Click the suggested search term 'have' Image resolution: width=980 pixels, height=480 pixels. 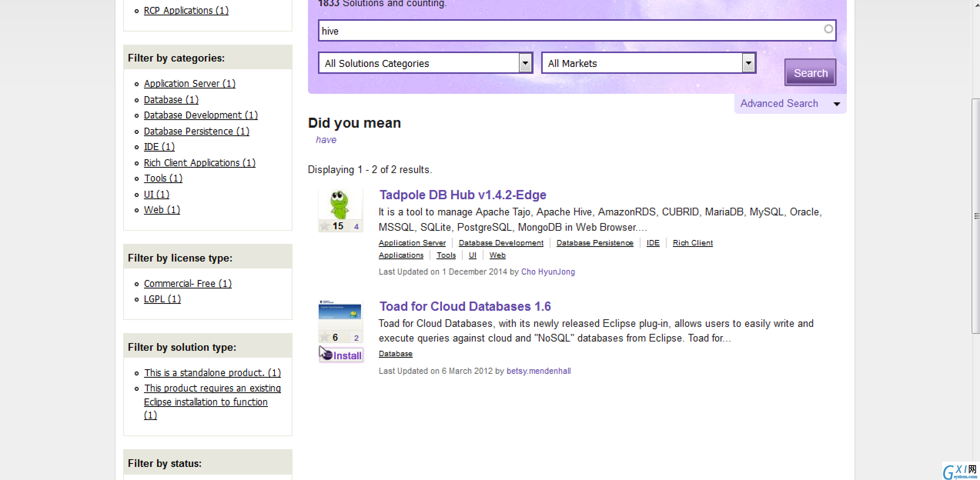(326, 139)
